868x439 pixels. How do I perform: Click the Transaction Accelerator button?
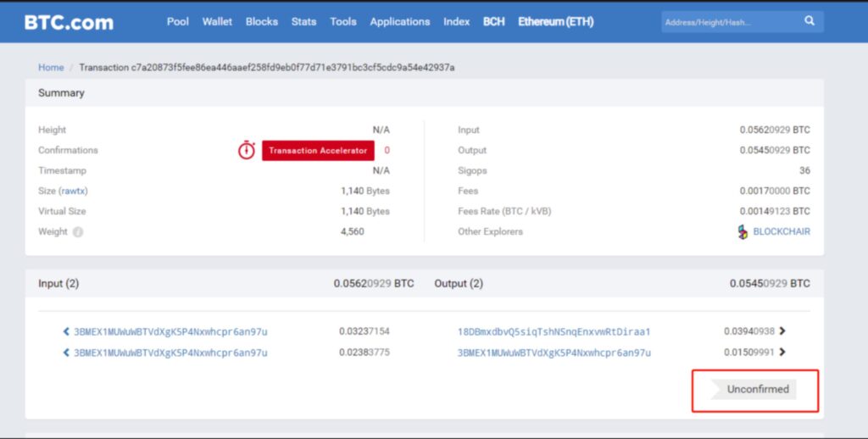click(318, 151)
